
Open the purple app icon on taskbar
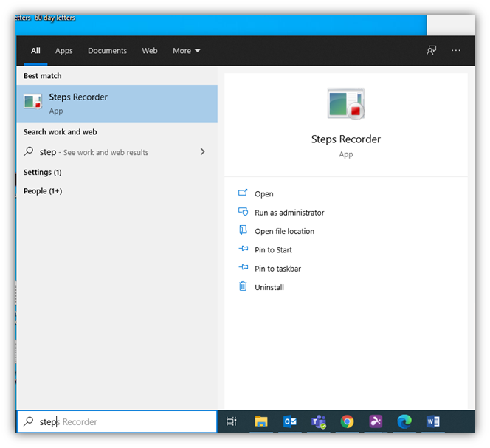(376, 421)
